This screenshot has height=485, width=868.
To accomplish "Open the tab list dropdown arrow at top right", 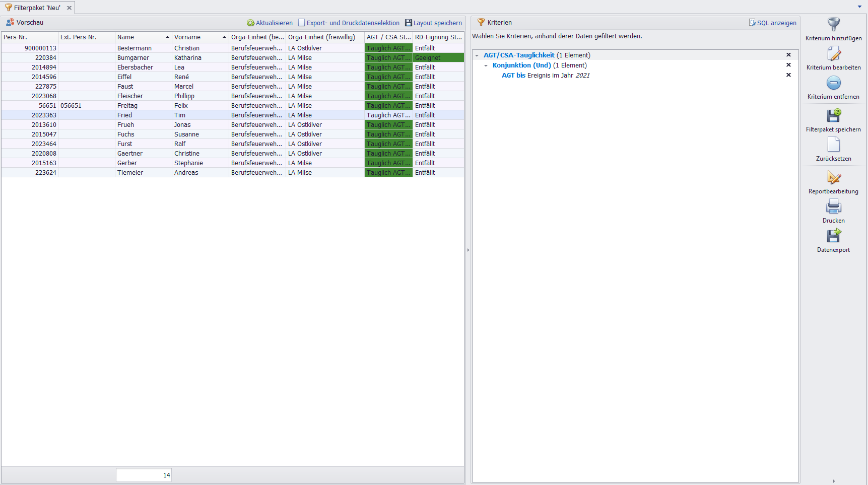I will tap(859, 7).
